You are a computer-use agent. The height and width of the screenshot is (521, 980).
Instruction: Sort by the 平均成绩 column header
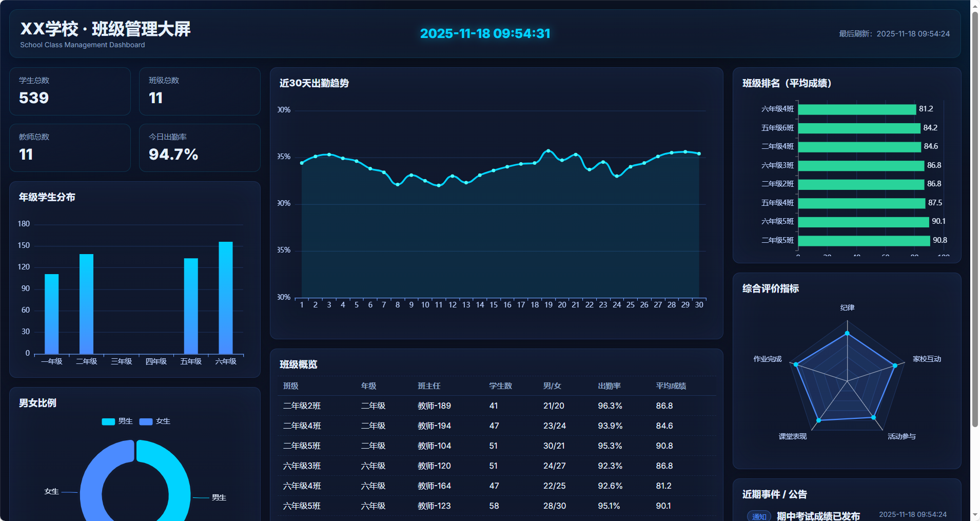pyautogui.click(x=671, y=386)
